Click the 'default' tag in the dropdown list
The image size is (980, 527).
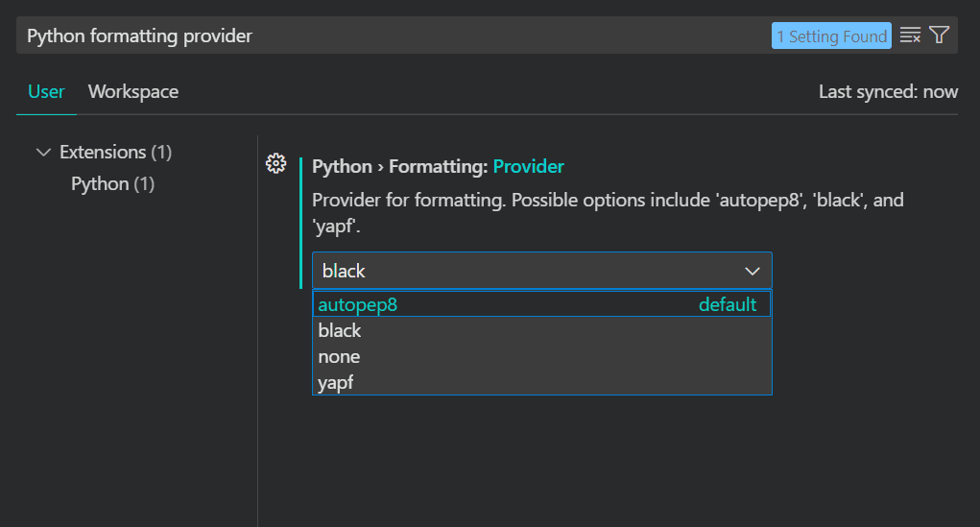point(728,304)
